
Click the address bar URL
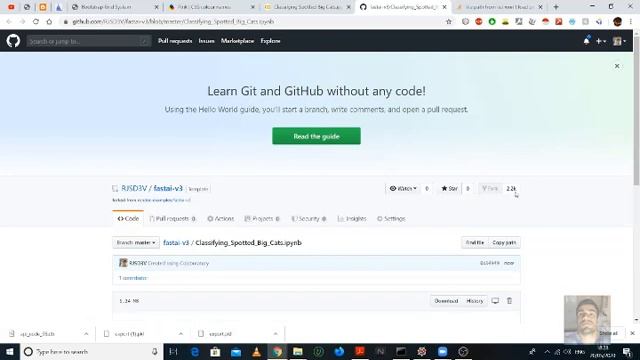[x=173, y=22]
